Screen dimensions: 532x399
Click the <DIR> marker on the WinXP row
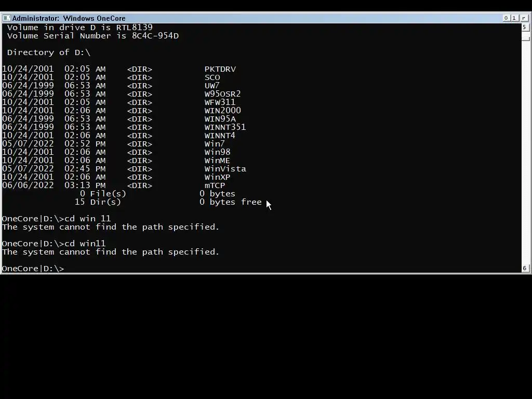(140, 177)
